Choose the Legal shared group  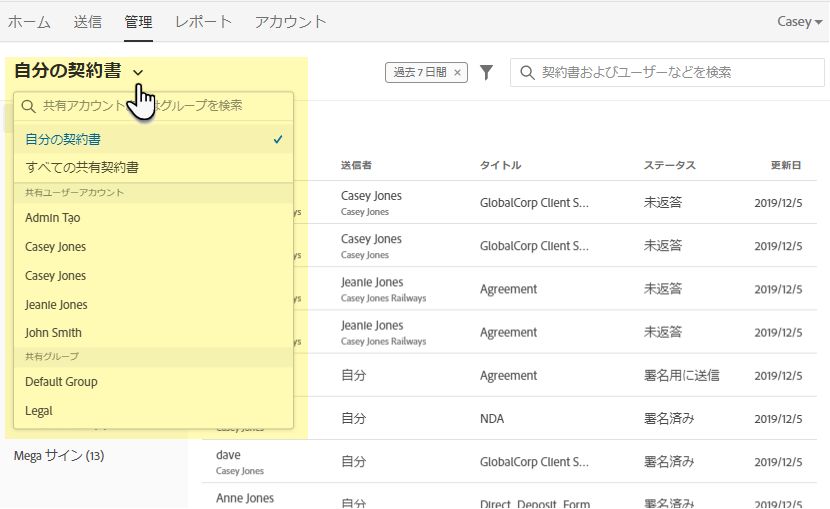[x=154, y=411]
